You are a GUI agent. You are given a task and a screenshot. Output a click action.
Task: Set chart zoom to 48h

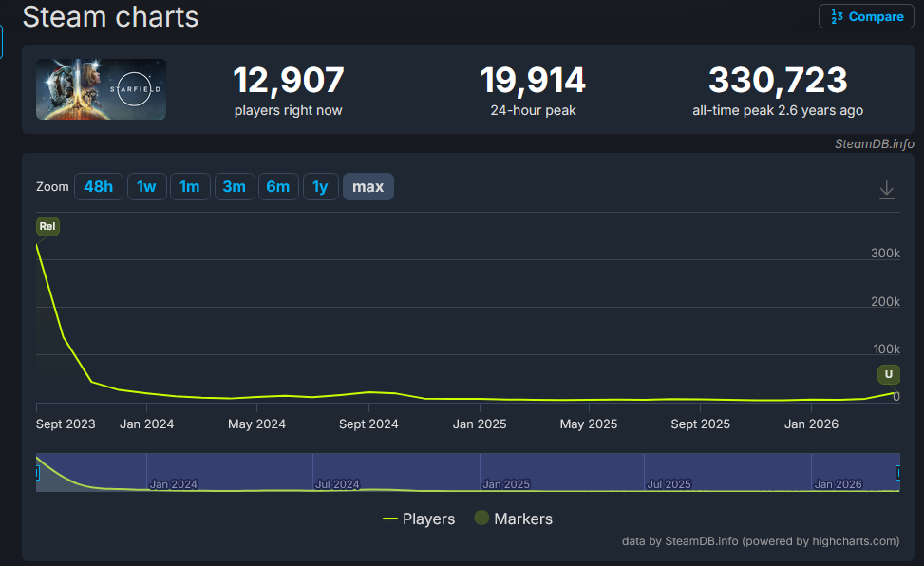coord(99,187)
